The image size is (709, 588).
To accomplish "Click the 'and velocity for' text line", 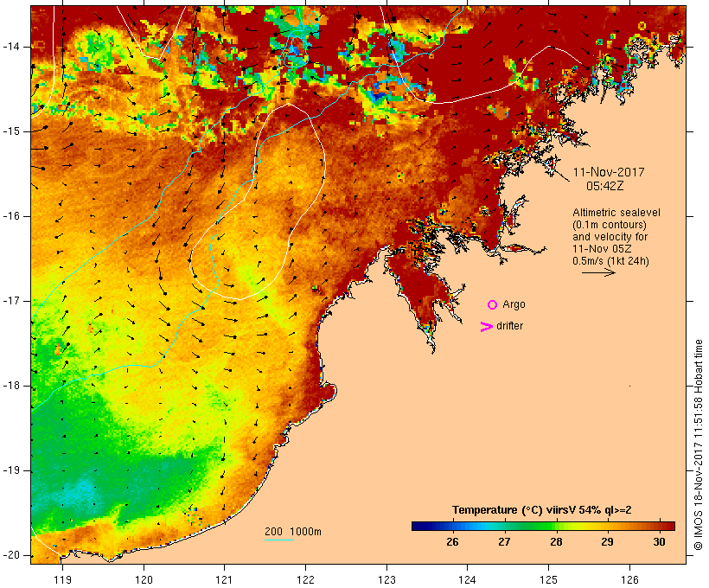I will click(610, 237).
